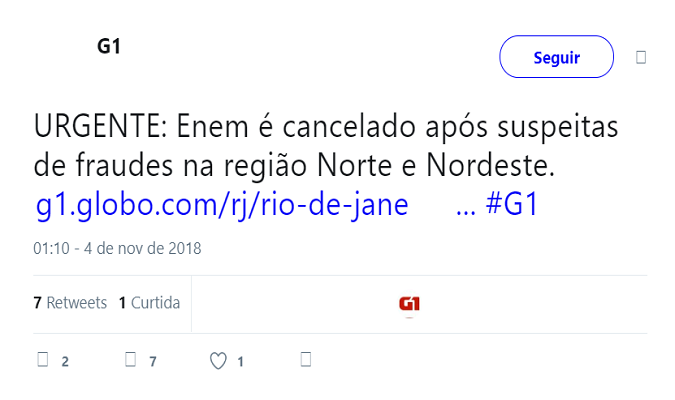The height and width of the screenshot is (400, 675).
Task: Open the G1 account name
Action: pos(109,46)
